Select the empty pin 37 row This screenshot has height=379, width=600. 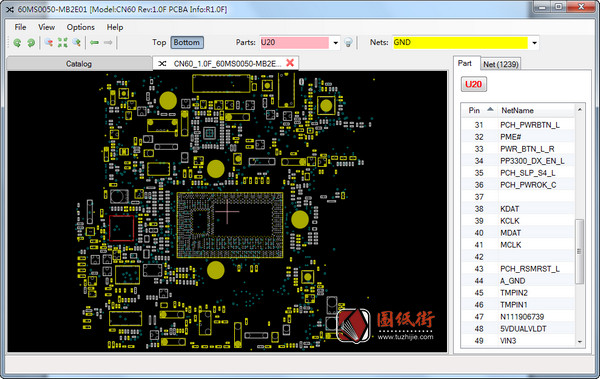(518, 197)
